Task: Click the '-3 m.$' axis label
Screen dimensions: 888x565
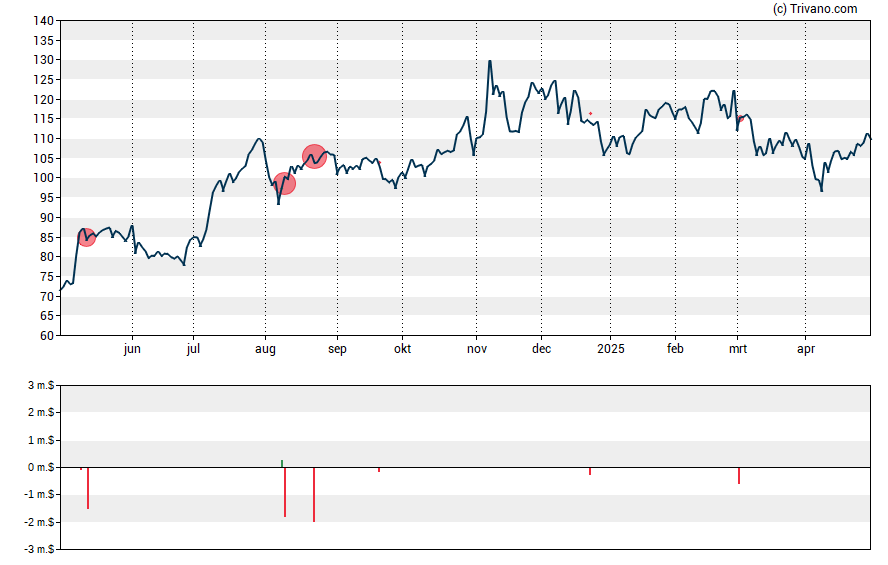Action: click(x=39, y=550)
